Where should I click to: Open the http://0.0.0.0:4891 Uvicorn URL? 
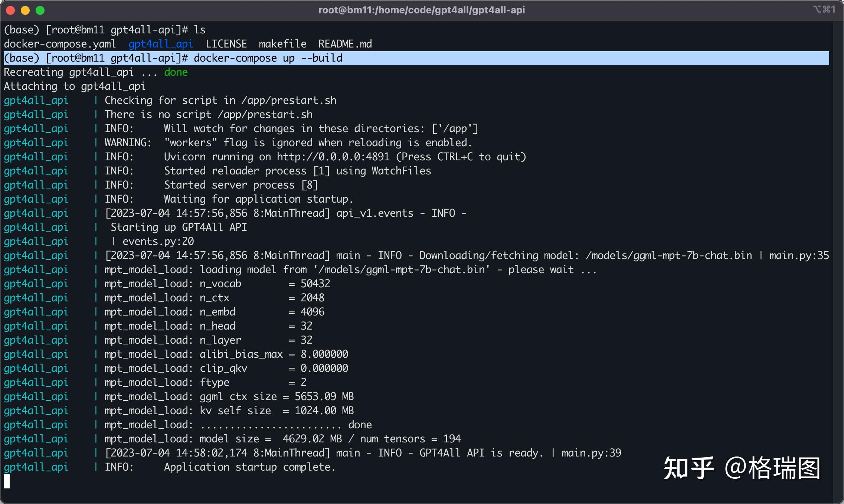pyautogui.click(x=333, y=157)
